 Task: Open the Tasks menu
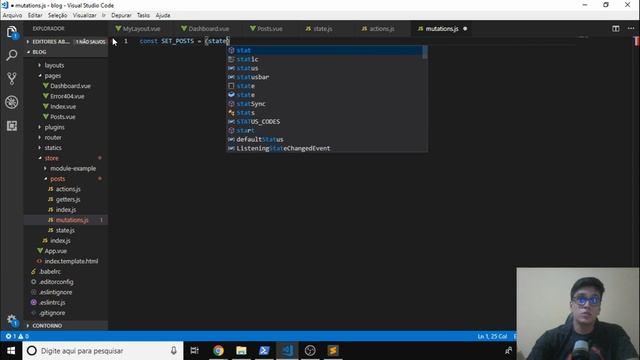click(143, 15)
